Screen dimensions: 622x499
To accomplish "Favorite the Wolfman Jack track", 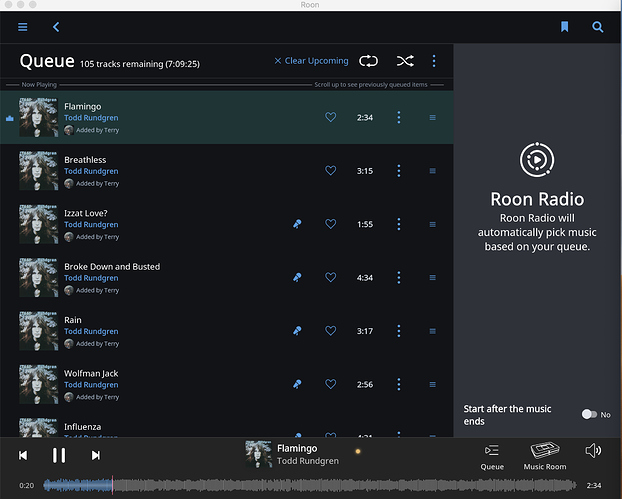I will coord(330,384).
